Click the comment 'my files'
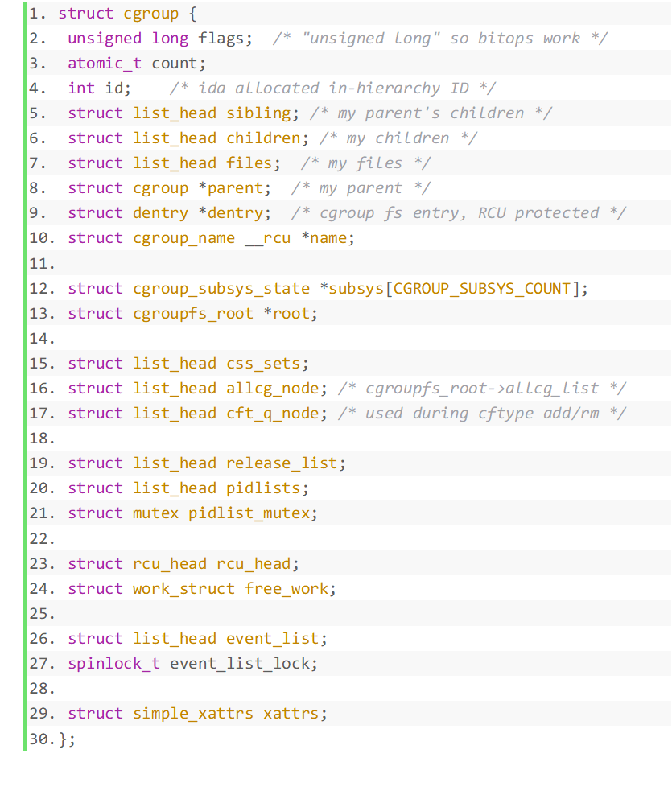This screenshot has height=799, width=672. (365, 163)
